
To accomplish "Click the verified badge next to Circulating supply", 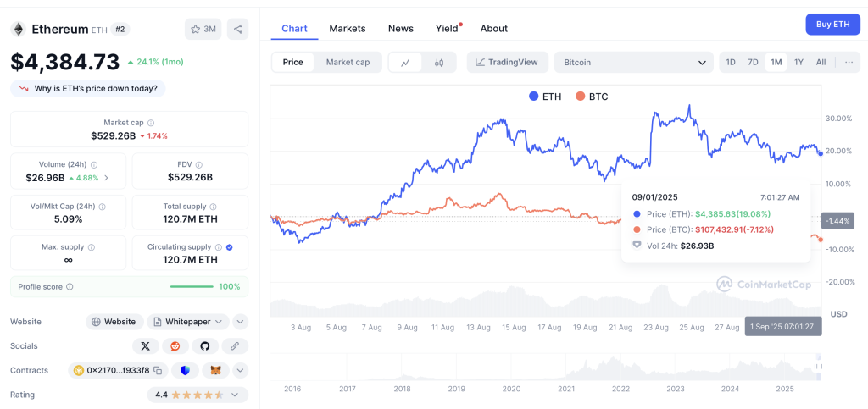I will tap(229, 247).
